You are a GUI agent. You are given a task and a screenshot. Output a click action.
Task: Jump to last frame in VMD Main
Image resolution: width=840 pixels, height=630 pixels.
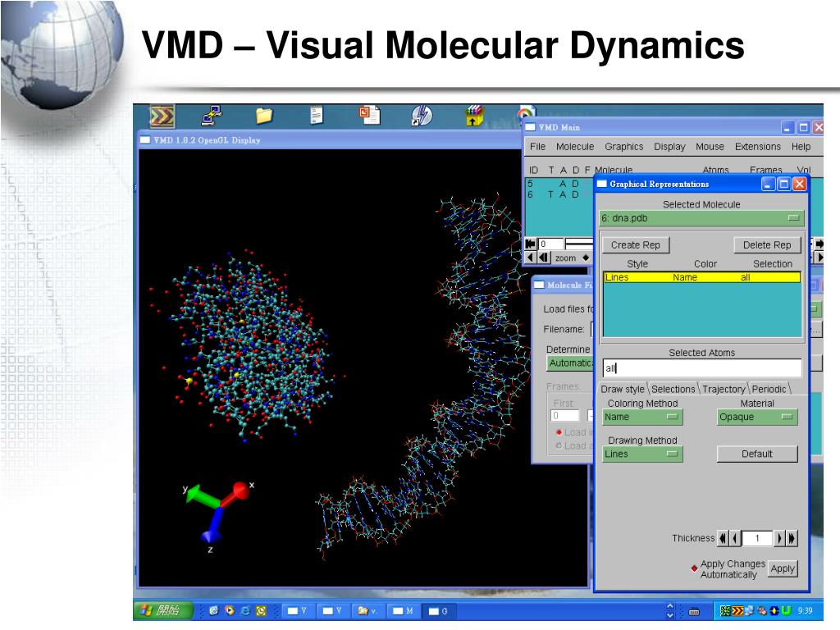point(819,244)
